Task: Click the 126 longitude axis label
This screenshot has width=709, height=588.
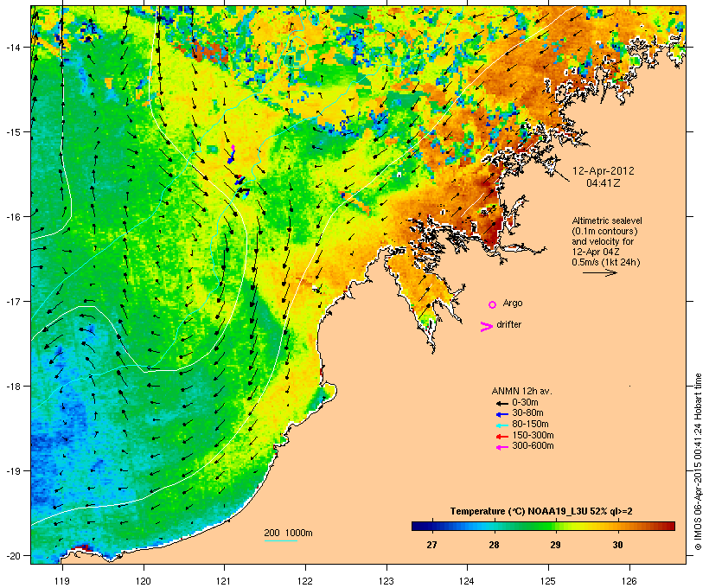Action: pos(629,581)
